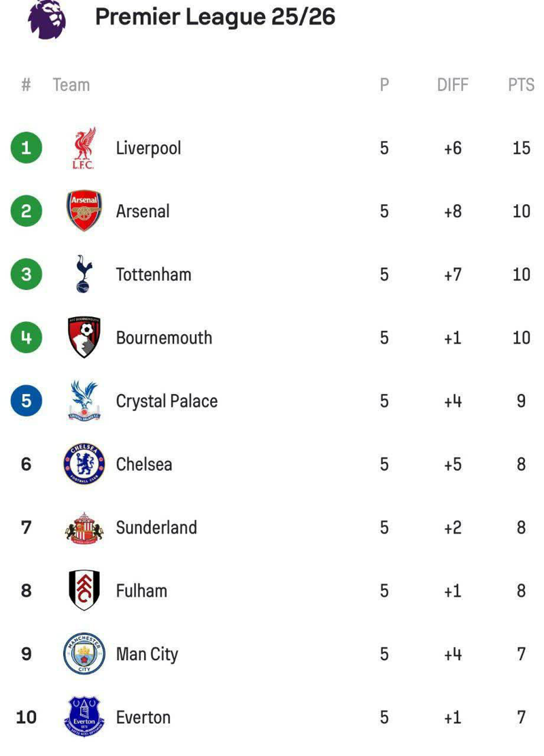Click the Man City club badge
This screenshot has height=756, width=544.
(x=84, y=654)
